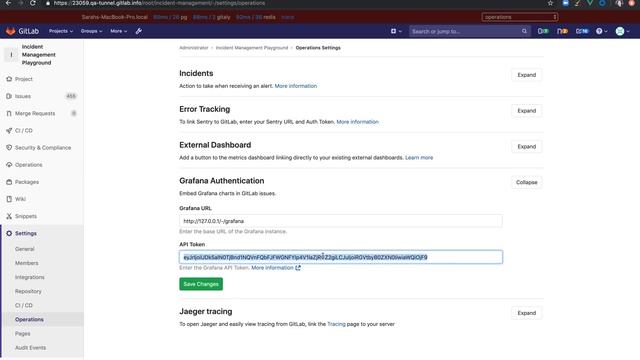Click the GitLab fox logo
The height and width of the screenshot is (360, 640).
[x=11, y=31]
